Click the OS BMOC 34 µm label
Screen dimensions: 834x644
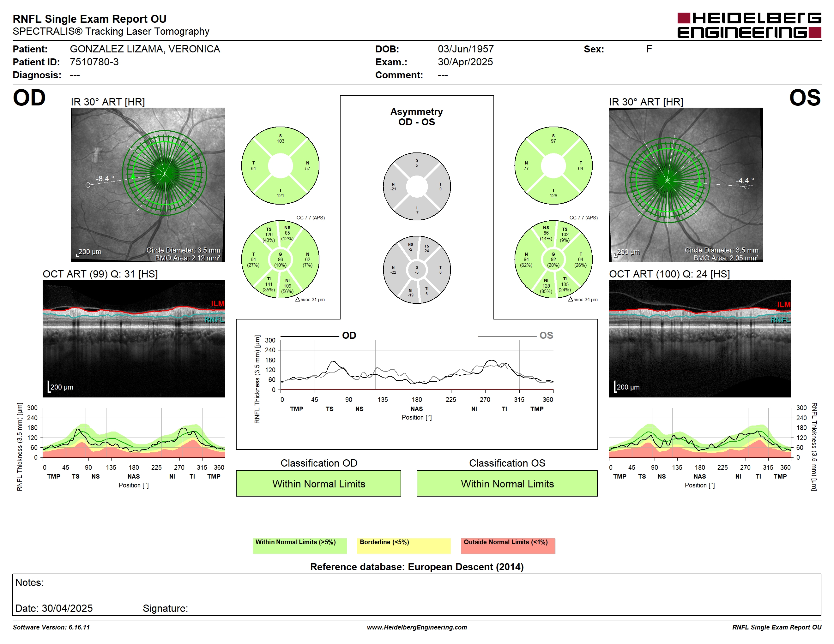pyautogui.click(x=583, y=300)
